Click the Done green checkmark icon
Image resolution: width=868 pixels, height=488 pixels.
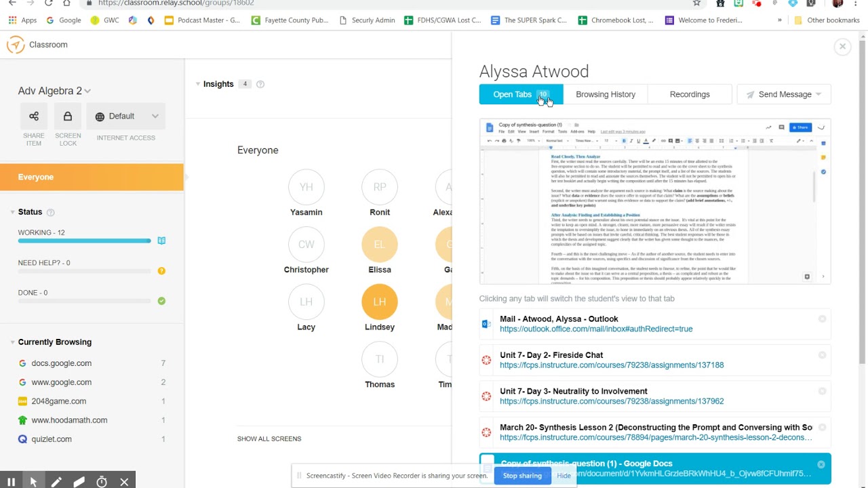161,301
